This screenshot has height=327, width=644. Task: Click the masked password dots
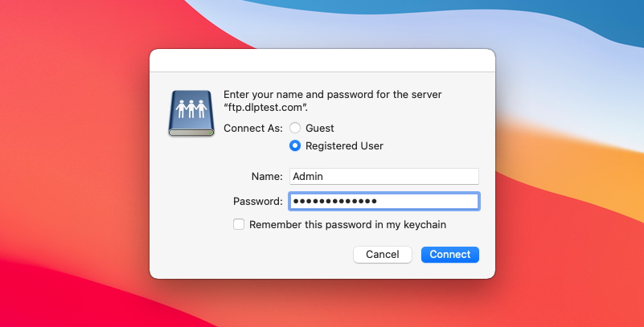coord(335,201)
